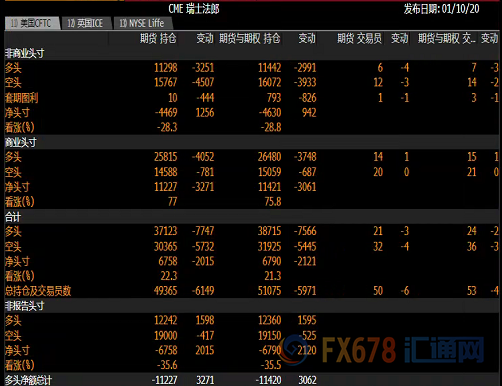Screen dimensions: 502x386
Task: Click the change value -3748
Action: coord(305,157)
